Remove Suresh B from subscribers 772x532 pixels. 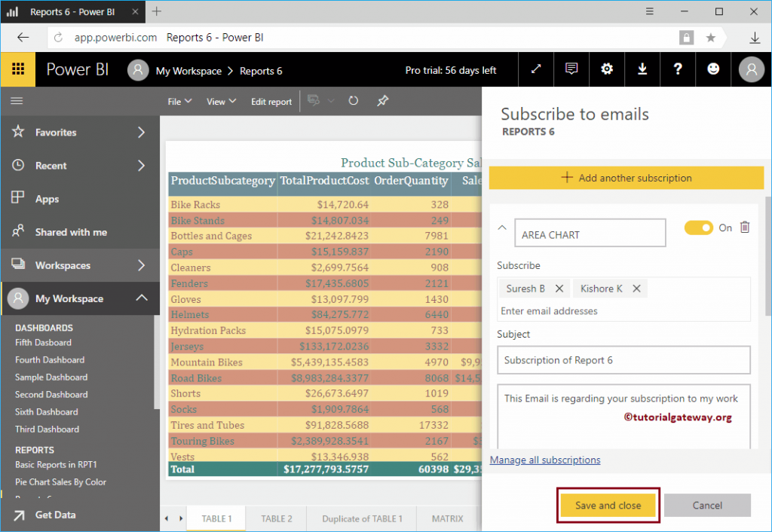558,288
